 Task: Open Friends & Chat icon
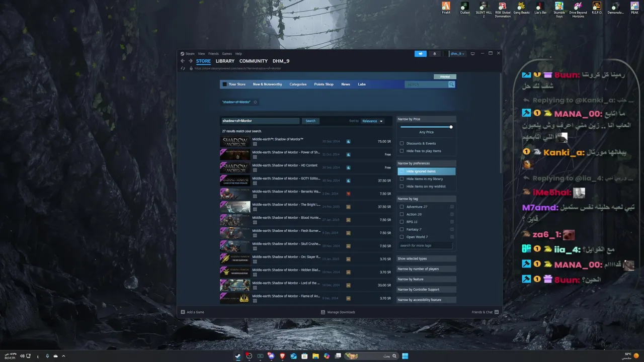tap(497, 312)
